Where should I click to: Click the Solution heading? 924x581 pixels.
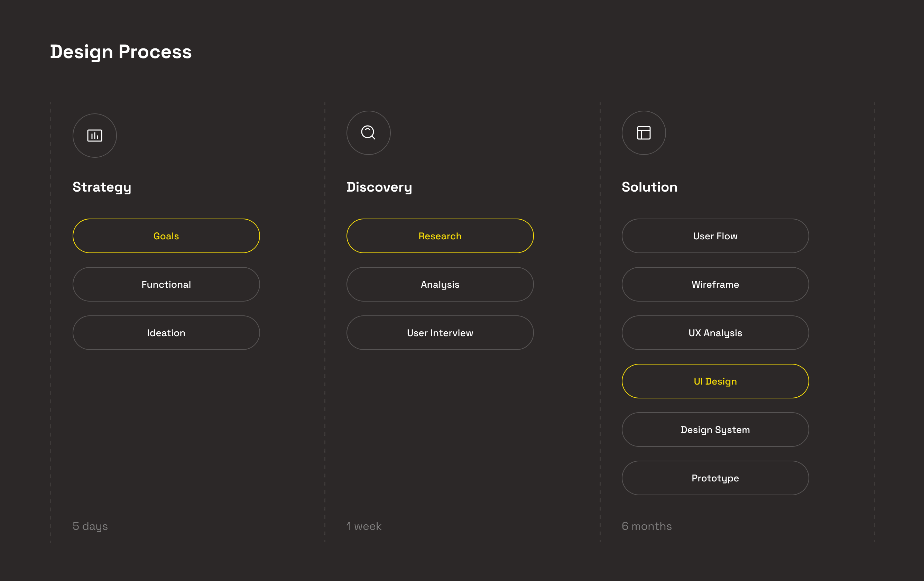[649, 187]
